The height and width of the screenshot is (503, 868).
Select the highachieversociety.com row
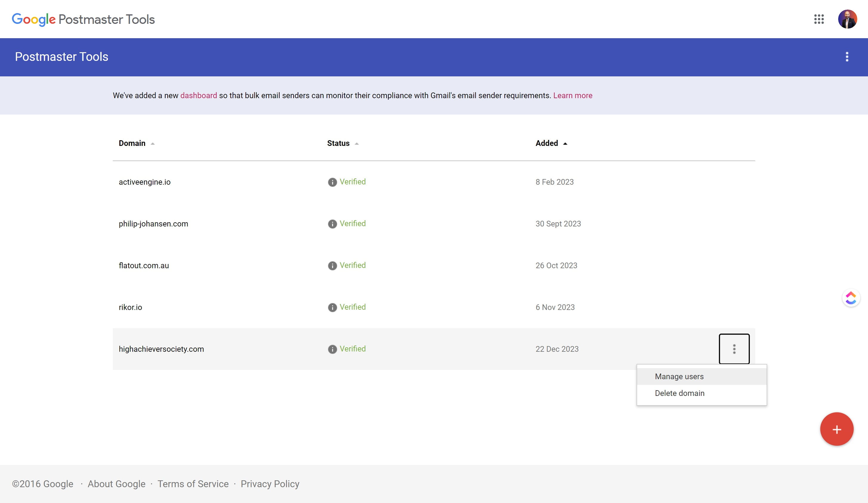(x=161, y=349)
